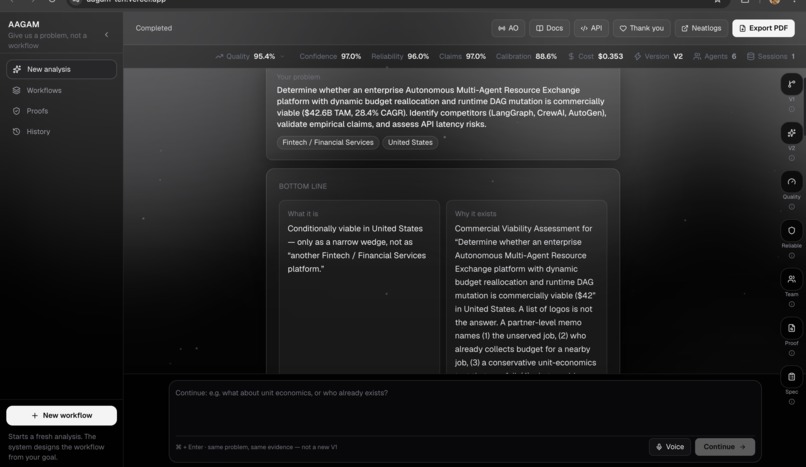Start a New workflow
This screenshot has width=806, height=467.
tap(61, 416)
